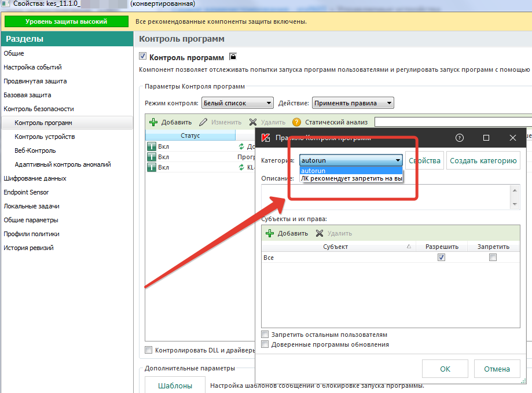Select Веб-Контроль in sidebar
This screenshot has height=393, width=532.
click(x=35, y=150)
